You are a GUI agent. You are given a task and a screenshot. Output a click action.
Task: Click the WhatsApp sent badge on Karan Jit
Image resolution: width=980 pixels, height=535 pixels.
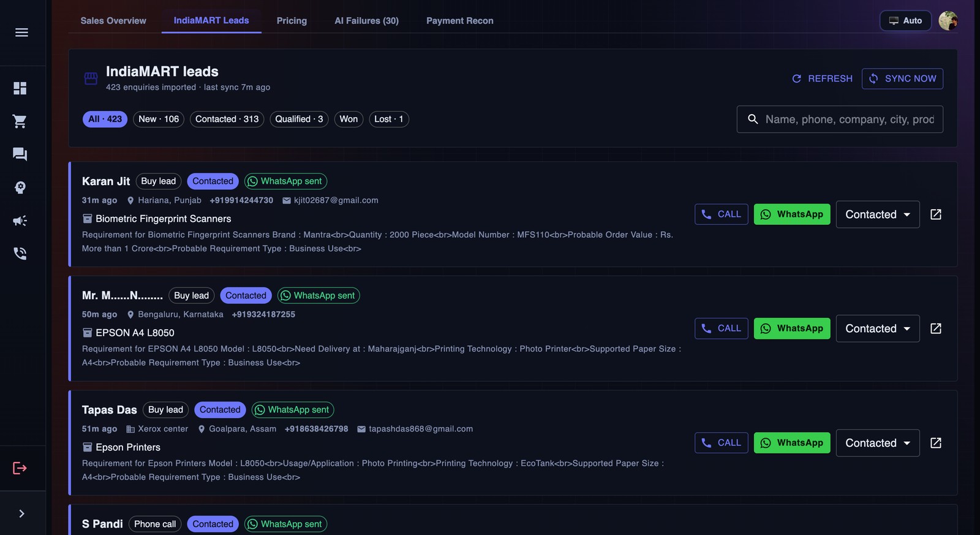(x=285, y=181)
